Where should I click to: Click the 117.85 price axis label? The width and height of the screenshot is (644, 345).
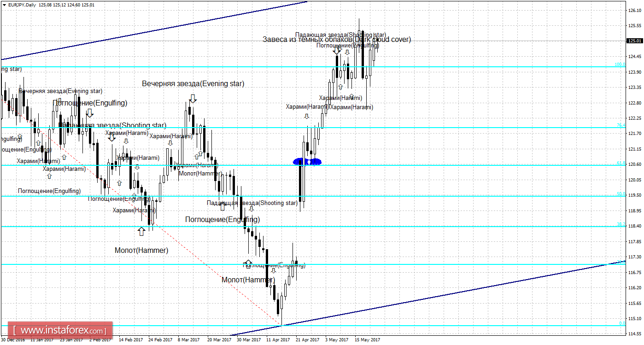(635, 242)
